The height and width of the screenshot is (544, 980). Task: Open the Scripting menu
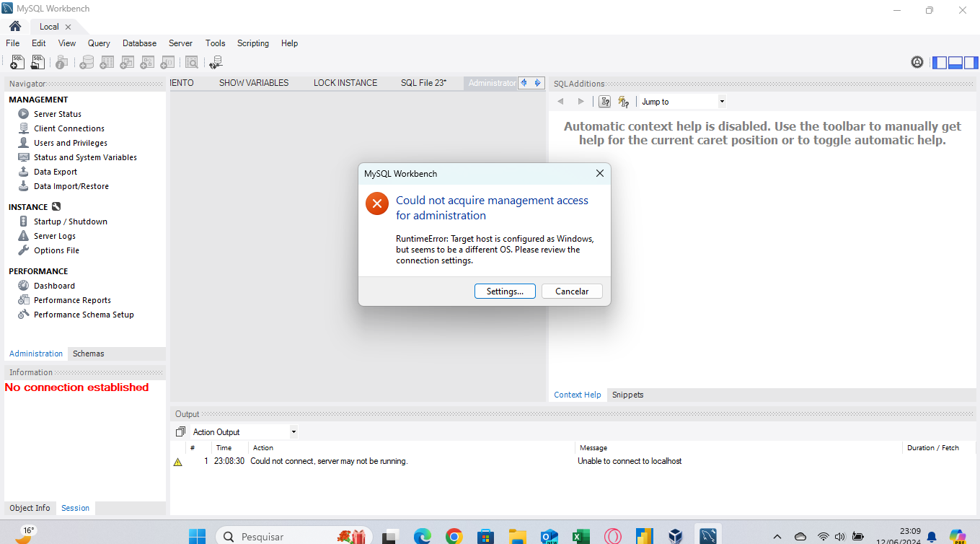(x=253, y=43)
